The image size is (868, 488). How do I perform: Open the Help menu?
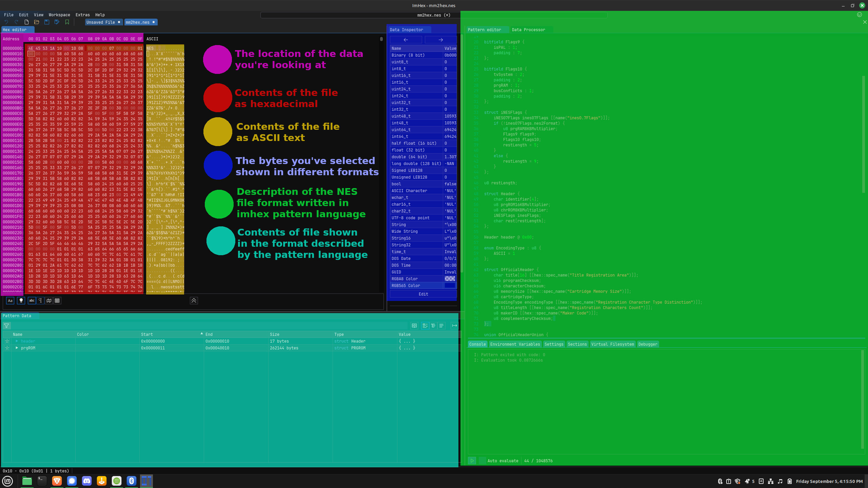pos(100,15)
